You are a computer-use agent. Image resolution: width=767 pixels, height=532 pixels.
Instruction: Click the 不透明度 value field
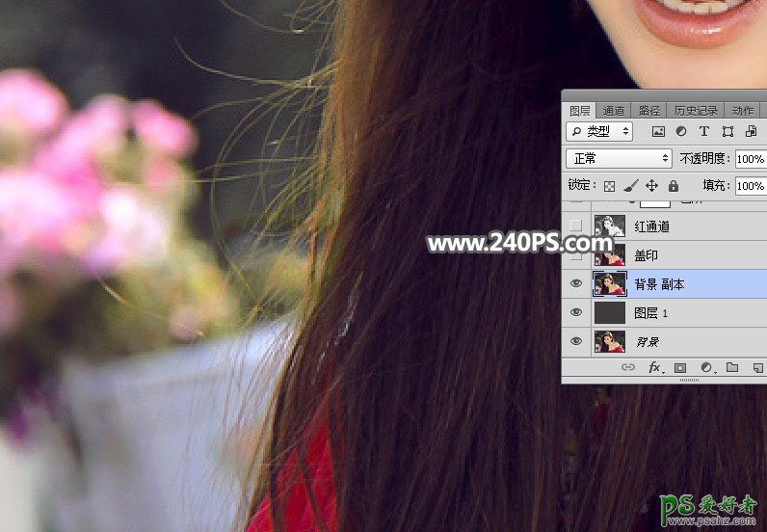(x=751, y=159)
